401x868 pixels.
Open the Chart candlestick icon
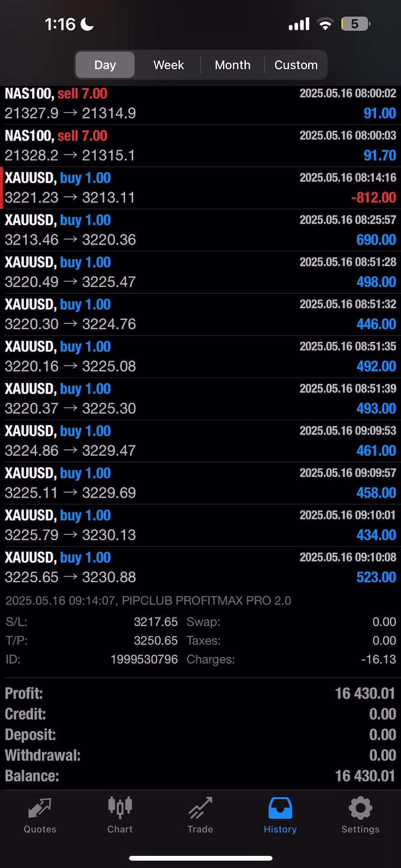120,808
